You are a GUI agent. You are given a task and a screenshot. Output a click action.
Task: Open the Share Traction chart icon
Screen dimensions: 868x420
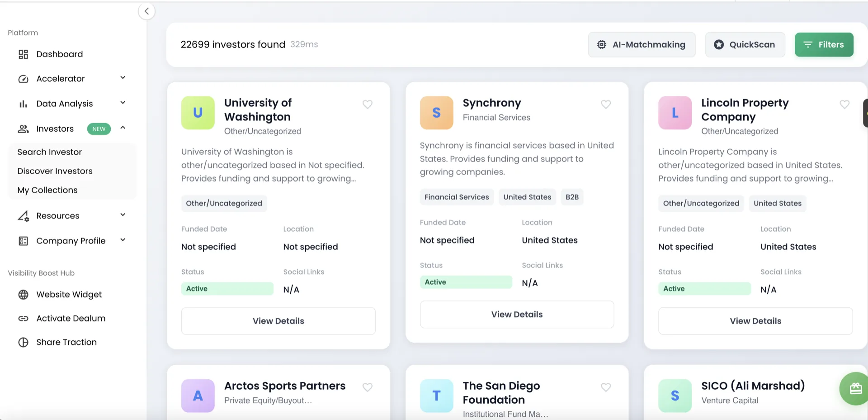click(x=23, y=343)
